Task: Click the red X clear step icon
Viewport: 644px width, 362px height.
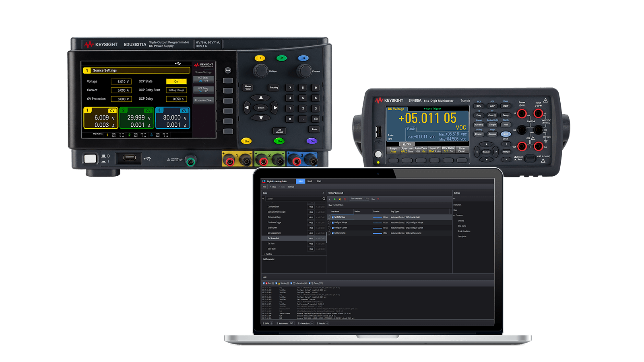Action: 378,199
